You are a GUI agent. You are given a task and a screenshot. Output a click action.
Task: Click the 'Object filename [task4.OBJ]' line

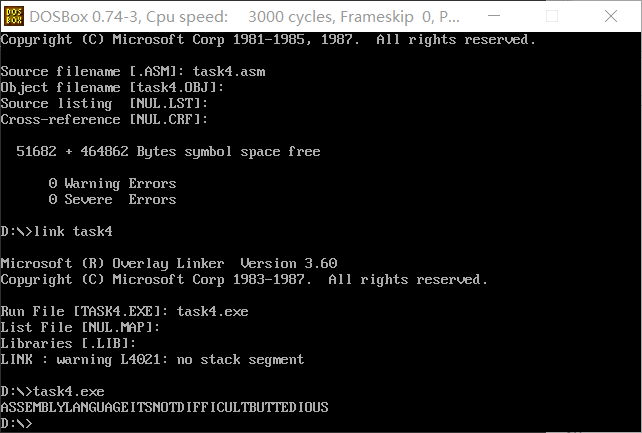[112, 88]
